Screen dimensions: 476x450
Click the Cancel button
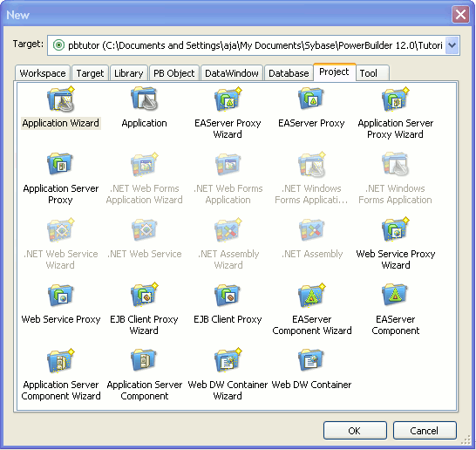tap(425, 430)
